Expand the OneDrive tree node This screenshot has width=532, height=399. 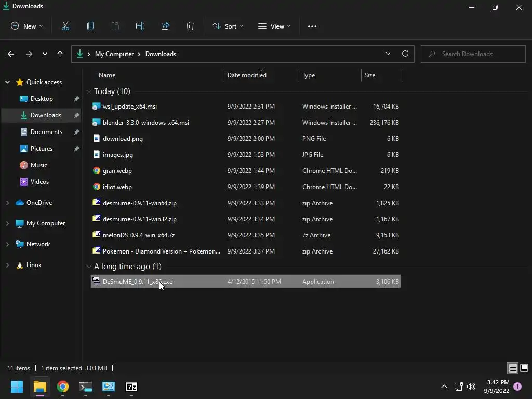[7, 203]
